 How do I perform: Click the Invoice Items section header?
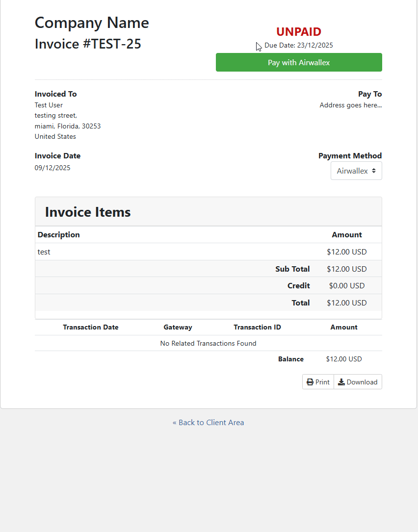coord(87,212)
